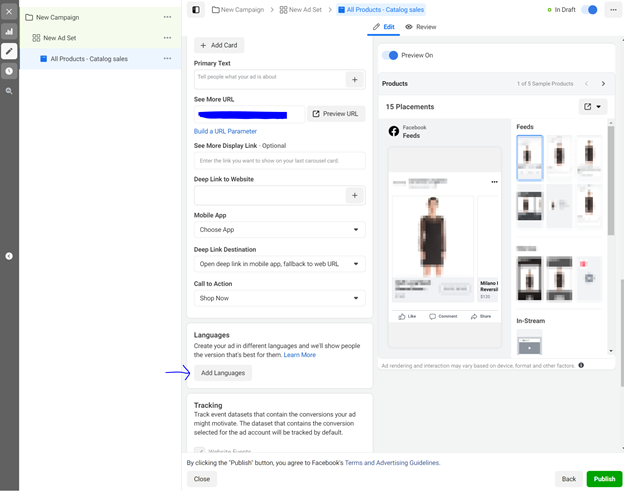
Task: Click the Add Languages button
Action: 222,373
